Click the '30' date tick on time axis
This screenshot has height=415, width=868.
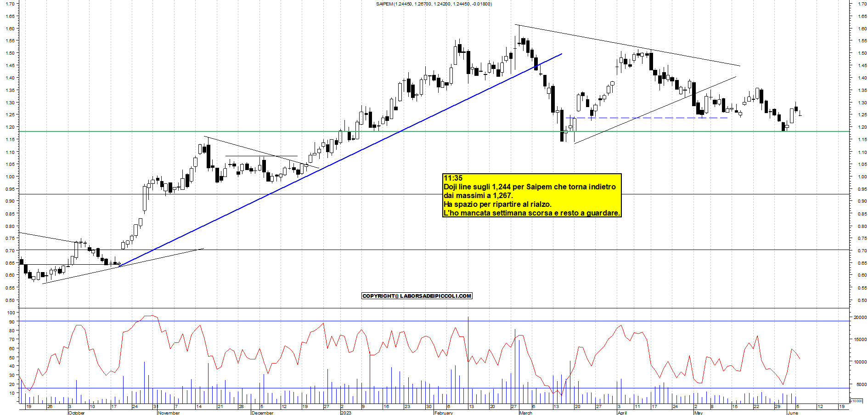click(428, 407)
